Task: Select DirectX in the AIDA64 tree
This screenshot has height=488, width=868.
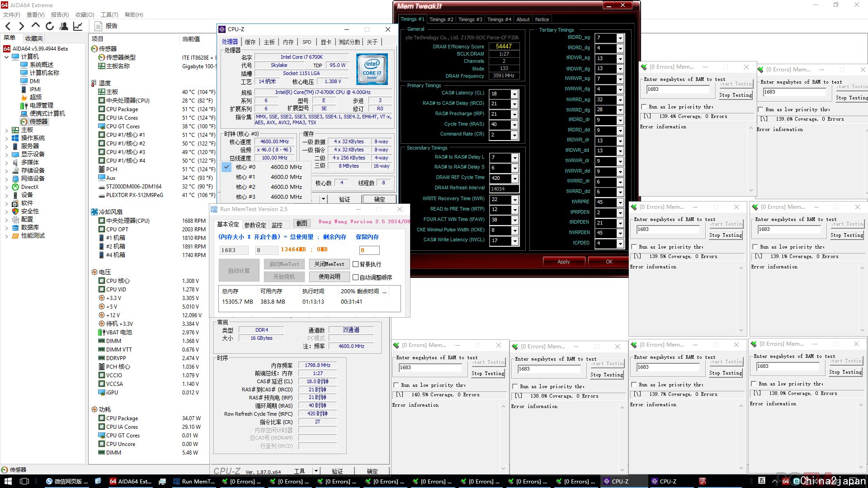Action: (29, 187)
